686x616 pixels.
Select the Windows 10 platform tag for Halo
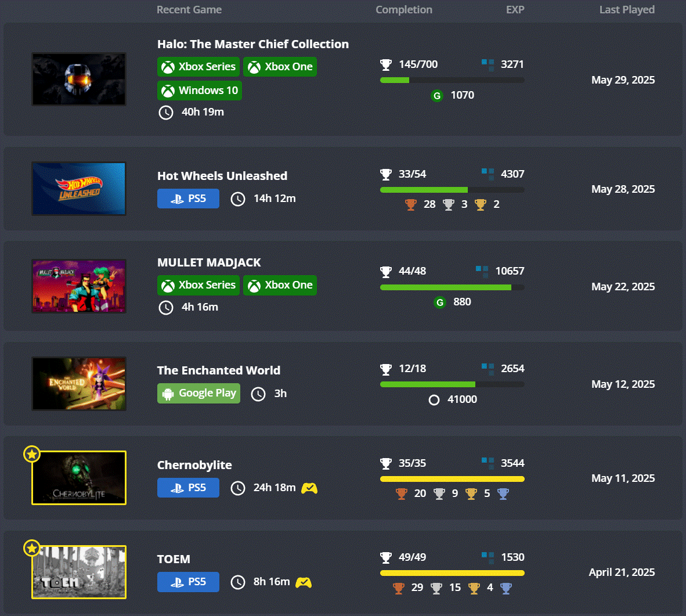[x=200, y=91]
